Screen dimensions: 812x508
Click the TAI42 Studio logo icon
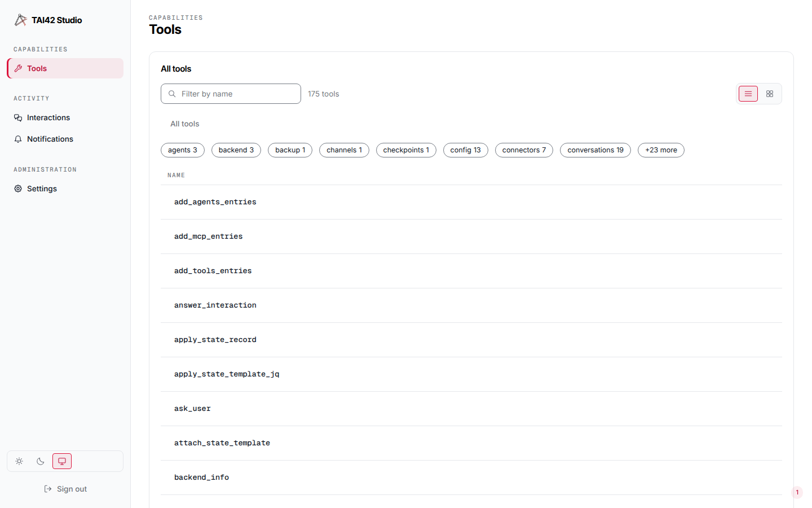point(20,20)
